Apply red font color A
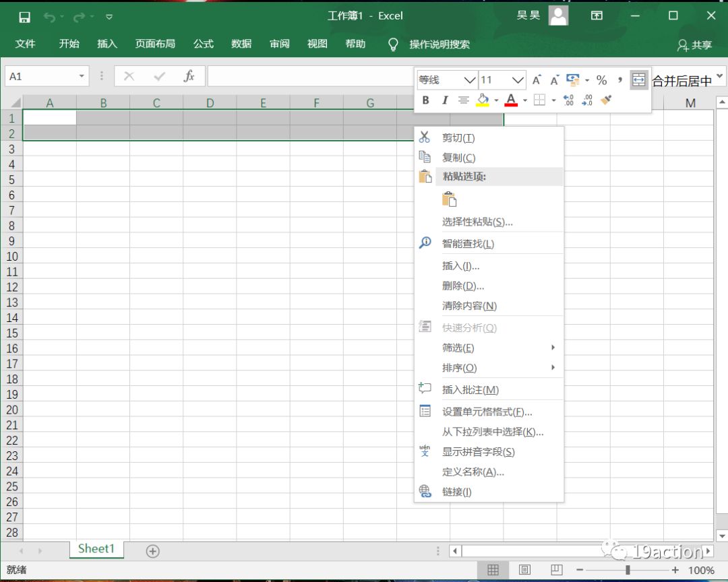Image resolution: width=728 pixels, height=582 pixels. coord(511,100)
